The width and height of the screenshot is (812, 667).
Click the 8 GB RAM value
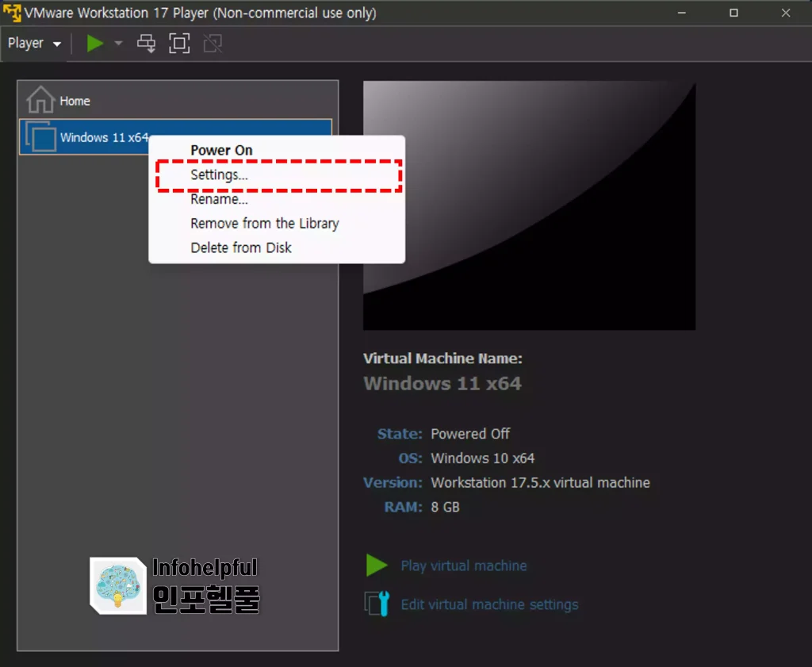coord(445,507)
